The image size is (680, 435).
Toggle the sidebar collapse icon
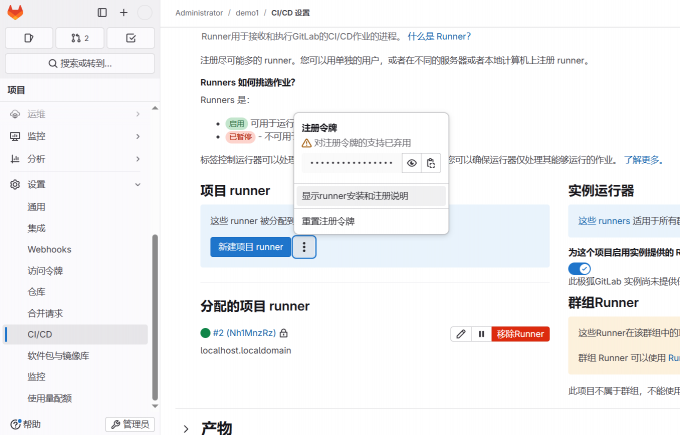pyautogui.click(x=102, y=13)
